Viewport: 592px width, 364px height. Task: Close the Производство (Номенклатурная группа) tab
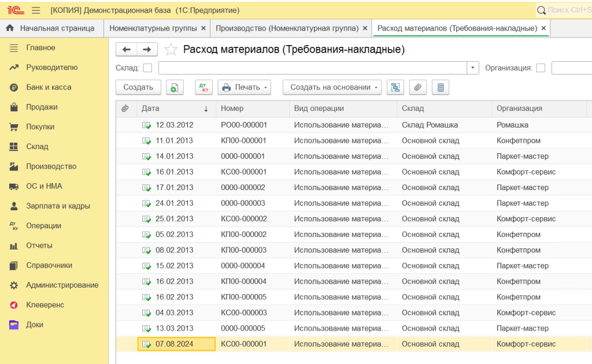click(x=365, y=28)
